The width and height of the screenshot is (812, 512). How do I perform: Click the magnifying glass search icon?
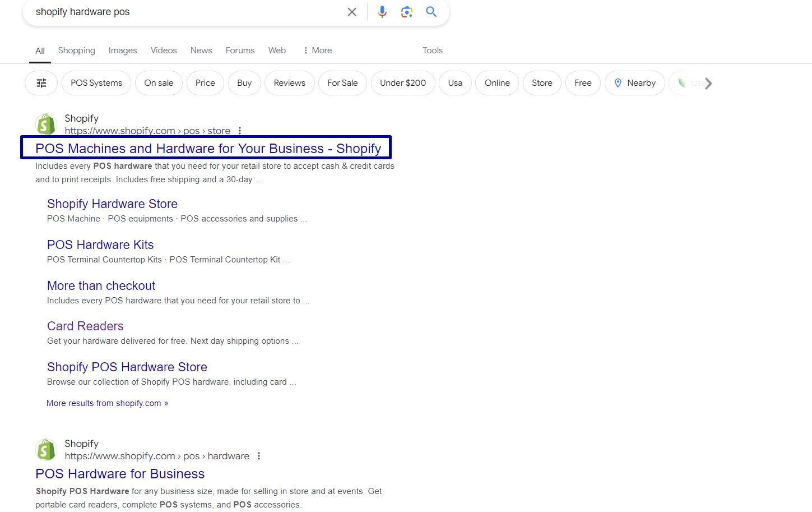tap(431, 12)
